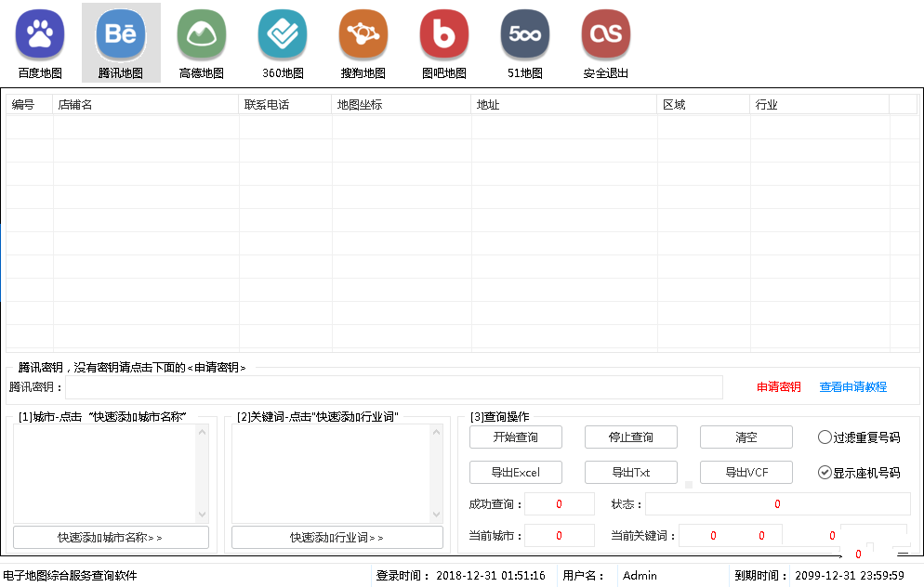Sort by the 行业 column header

pyautogui.click(x=820, y=105)
